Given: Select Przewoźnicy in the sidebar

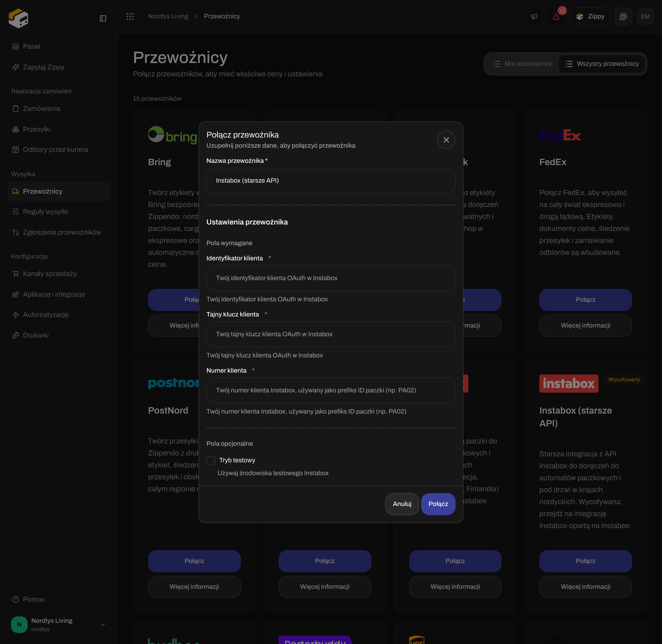Looking at the screenshot, I should [x=59, y=191].
